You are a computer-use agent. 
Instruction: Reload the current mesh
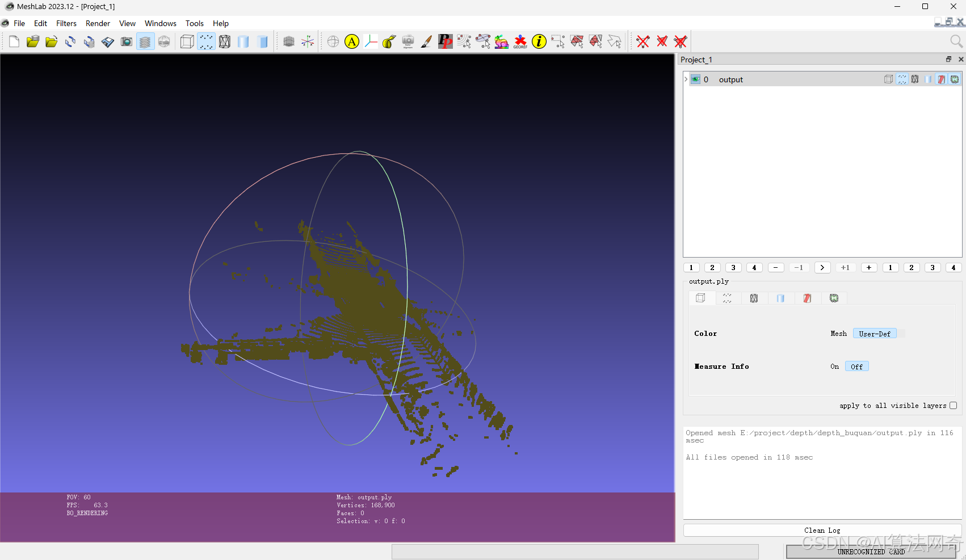coord(70,41)
